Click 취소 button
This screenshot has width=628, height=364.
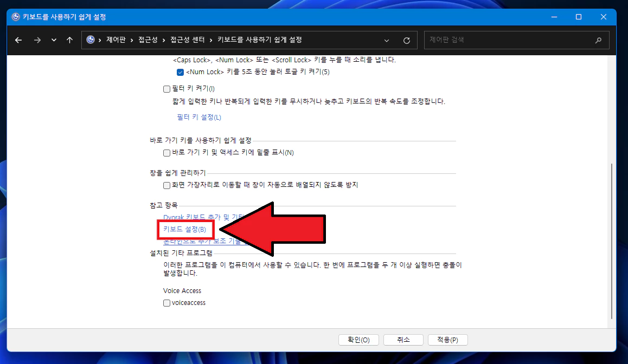pos(403,340)
